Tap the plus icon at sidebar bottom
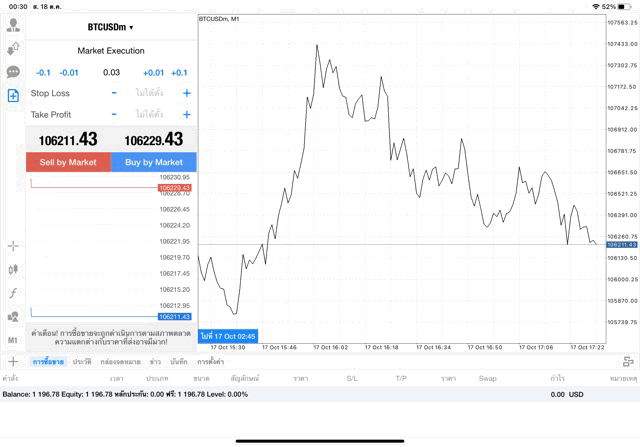 pos(13,361)
